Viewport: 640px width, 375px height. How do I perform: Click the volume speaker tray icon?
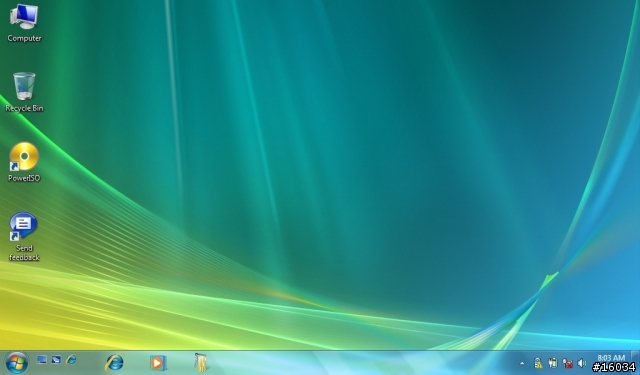point(582,363)
